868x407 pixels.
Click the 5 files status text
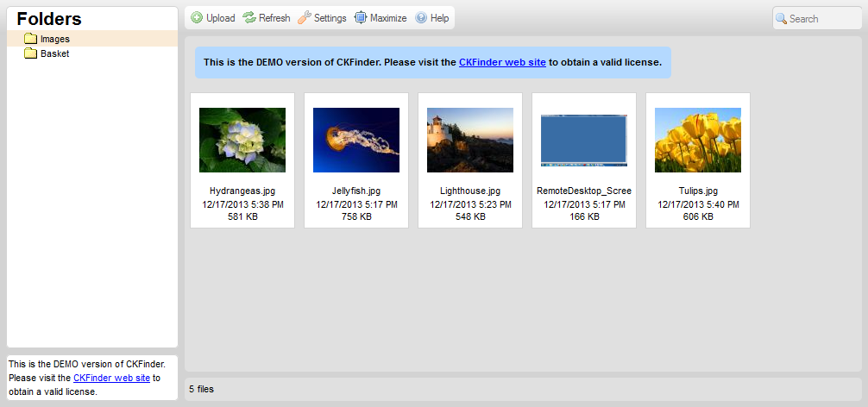[x=202, y=389]
